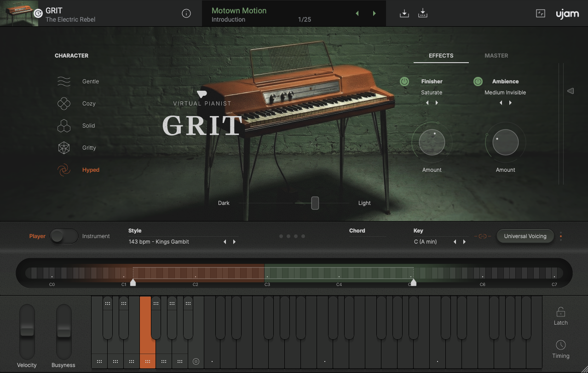Click the Saturate finisher mode text
The image size is (588, 373).
(x=432, y=93)
